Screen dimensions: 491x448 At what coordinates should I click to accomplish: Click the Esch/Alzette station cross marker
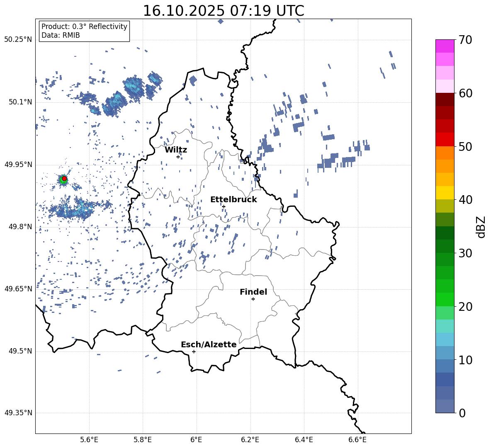click(x=194, y=351)
